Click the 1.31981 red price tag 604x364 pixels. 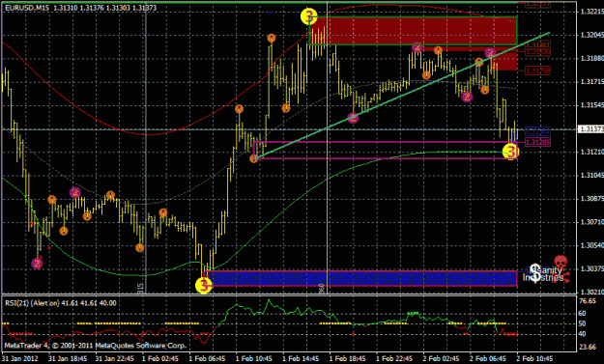[538, 44]
